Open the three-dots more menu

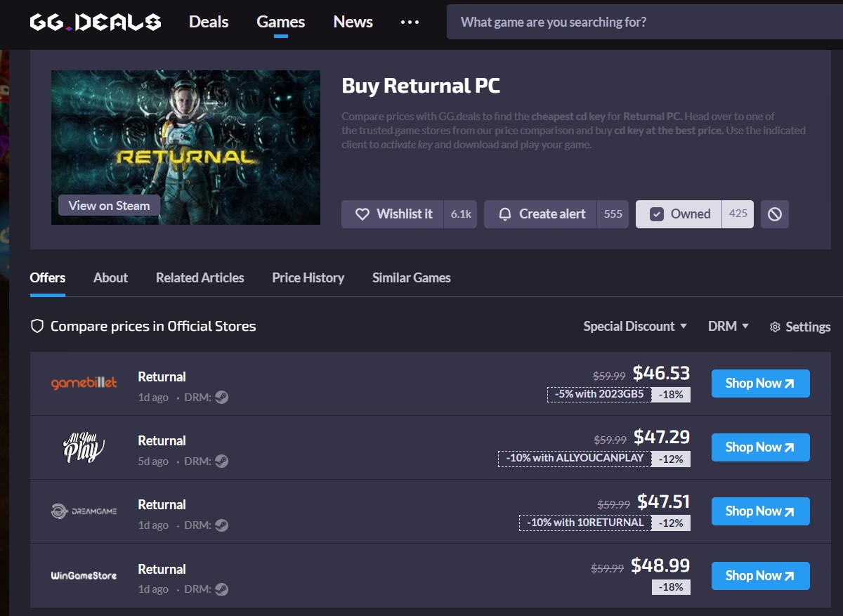(x=410, y=22)
